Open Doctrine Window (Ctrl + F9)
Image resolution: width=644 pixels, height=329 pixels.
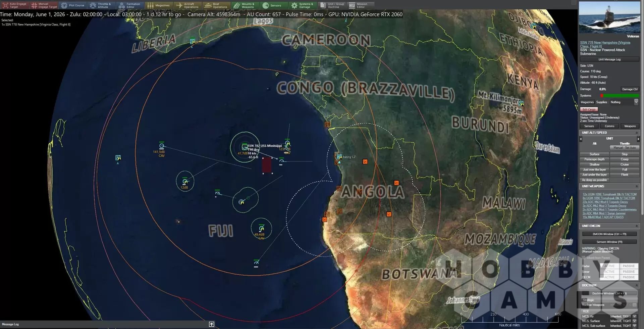click(x=609, y=293)
